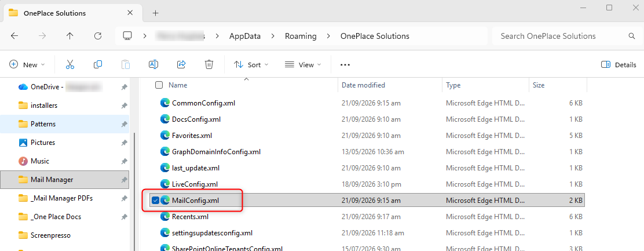Open the Sort dropdown menu
The height and width of the screenshot is (251, 644).
pos(251,64)
